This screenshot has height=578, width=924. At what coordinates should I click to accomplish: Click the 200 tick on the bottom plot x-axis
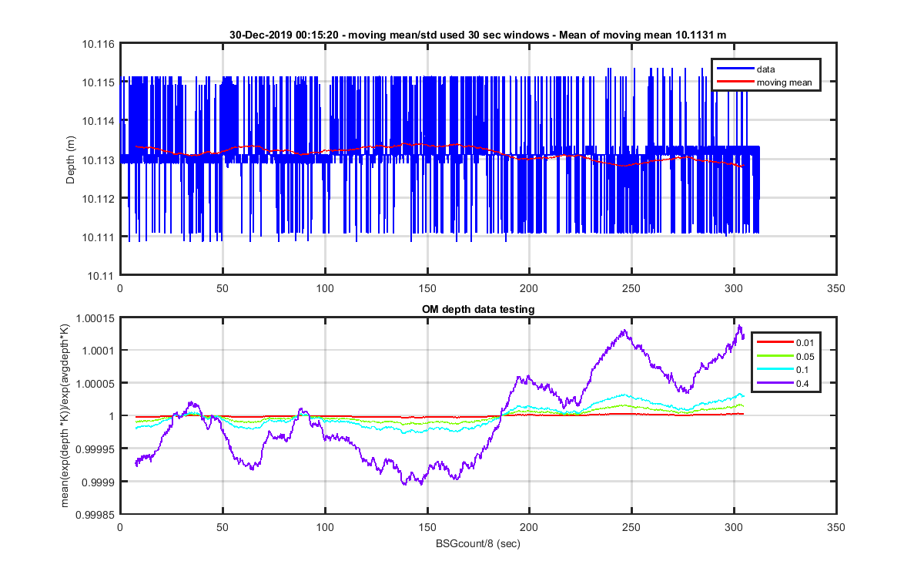529,527
